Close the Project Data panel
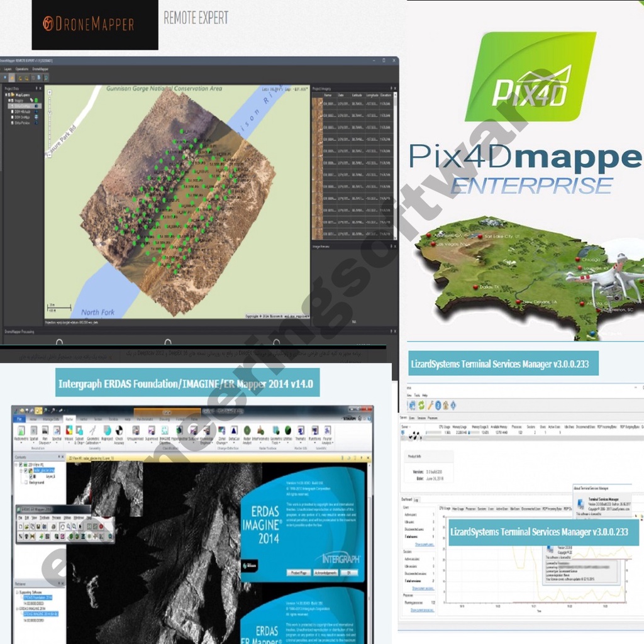 click(x=40, y=88)
